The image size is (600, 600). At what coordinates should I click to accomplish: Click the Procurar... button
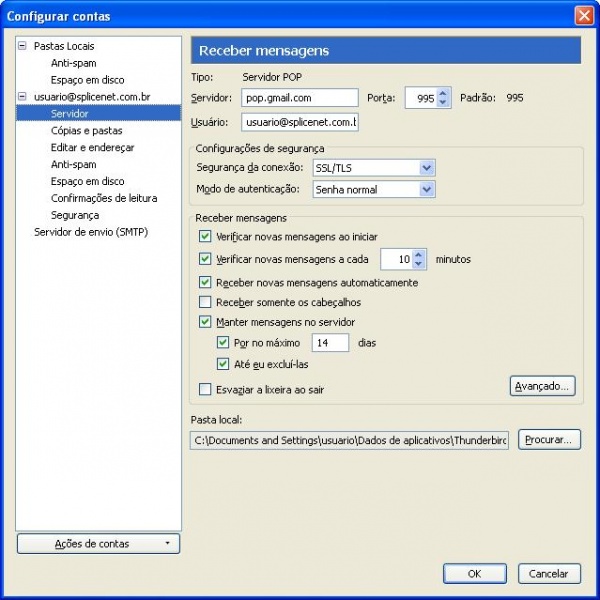point(549,440)
